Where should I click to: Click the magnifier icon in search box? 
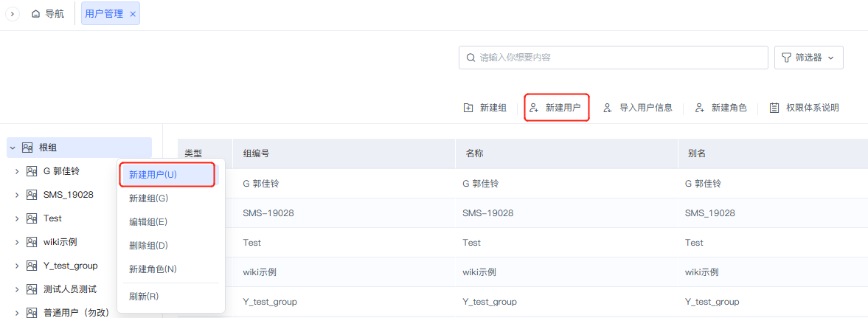coord(471,58)
